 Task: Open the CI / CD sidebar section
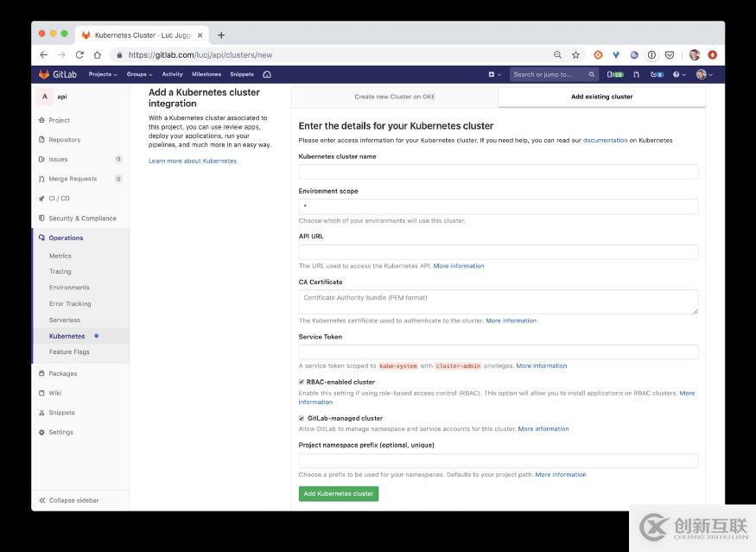click(59, 199)
